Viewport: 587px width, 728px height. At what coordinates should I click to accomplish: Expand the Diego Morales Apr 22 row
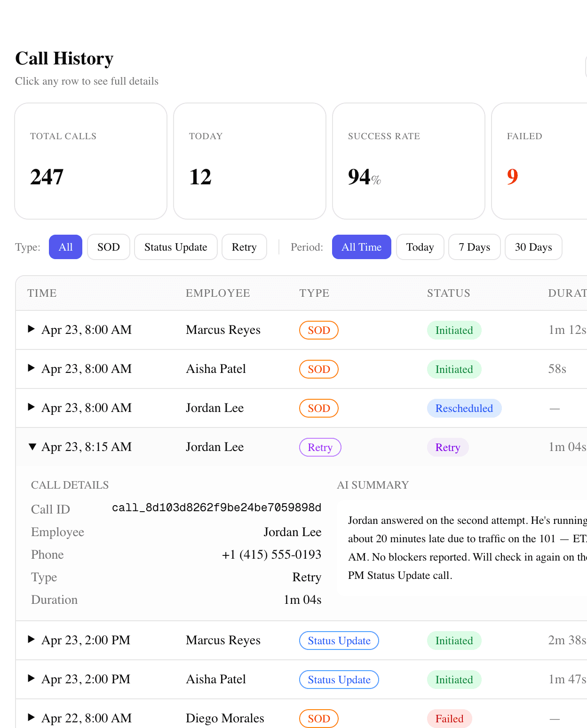pyautogui.click(x=32, y=718)
